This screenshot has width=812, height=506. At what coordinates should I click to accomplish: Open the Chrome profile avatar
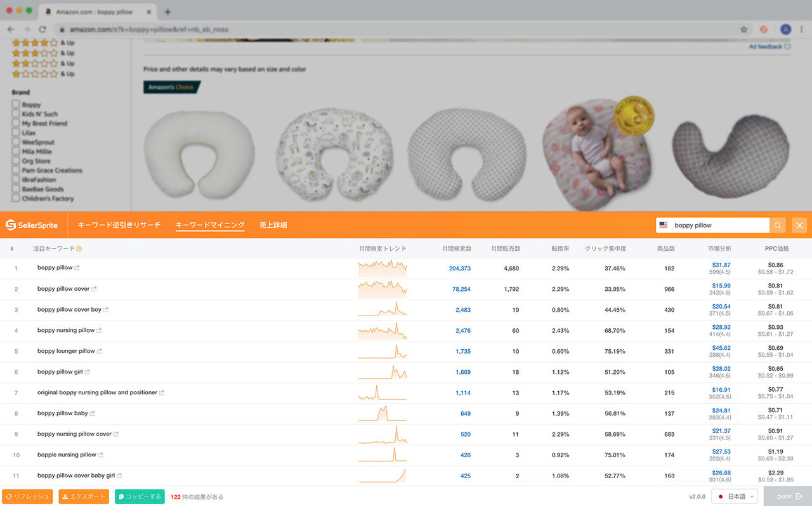point(786,29)
